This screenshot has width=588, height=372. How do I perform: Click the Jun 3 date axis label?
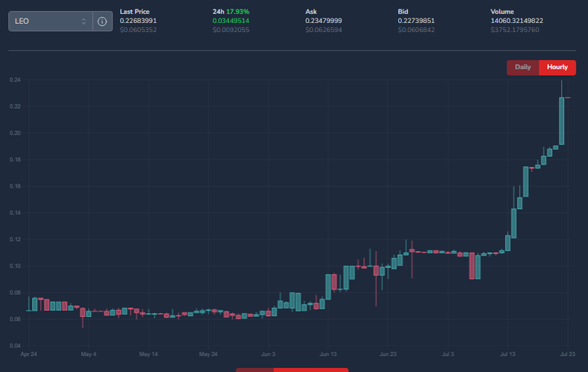pyautogui.click(x=268, y=354)
